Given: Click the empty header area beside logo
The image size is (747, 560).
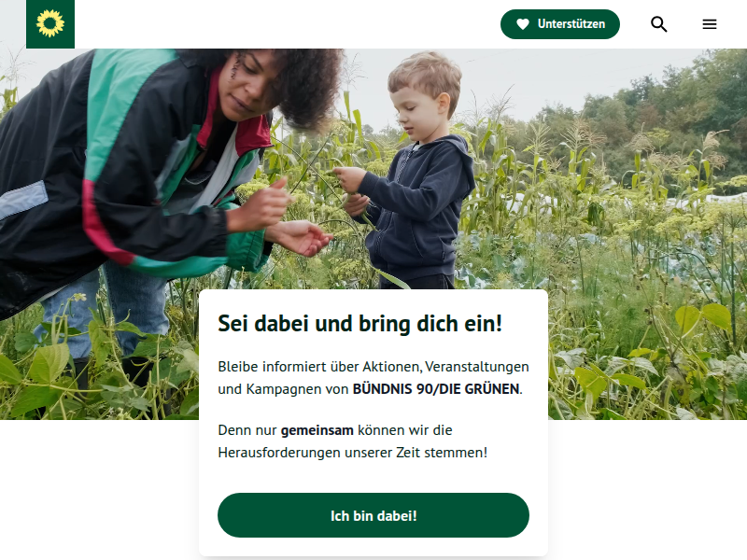Looking at the screenshot, I should (x=286, y=24).
